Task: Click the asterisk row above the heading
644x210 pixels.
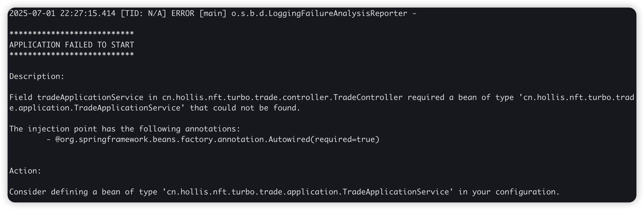Action: (72, 33)
